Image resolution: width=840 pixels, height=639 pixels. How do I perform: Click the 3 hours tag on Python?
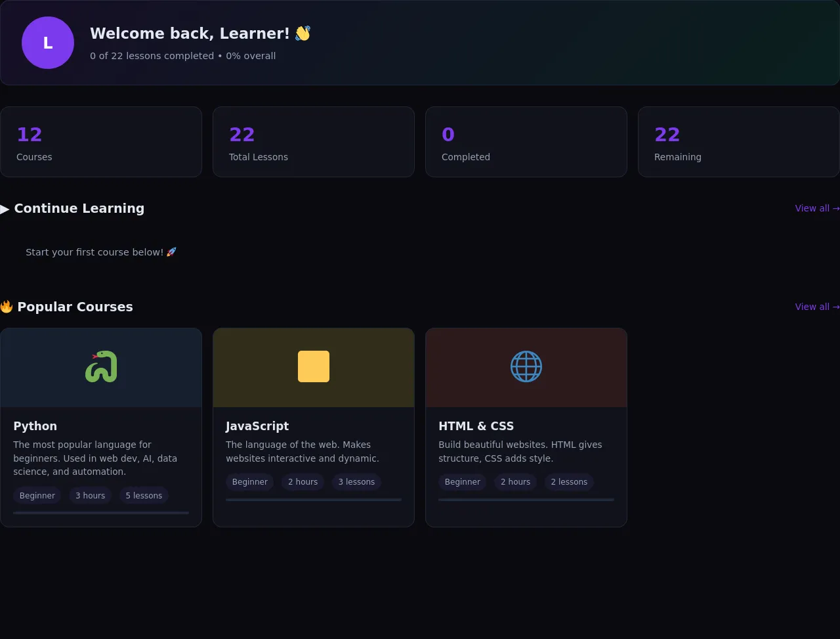pyautogui.click(x=91, y=496)
